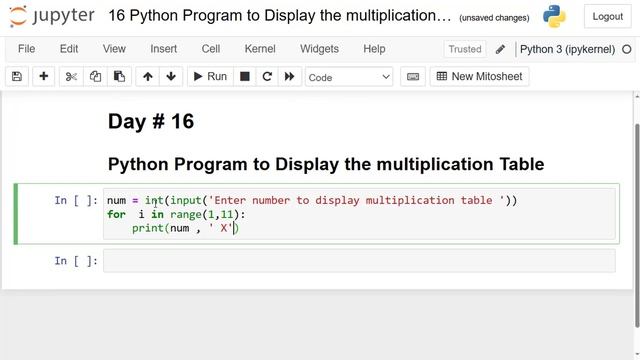This screenshot has height=360, width=640.
Task: Select the Day # 16 heading cell
Action: 151,121
